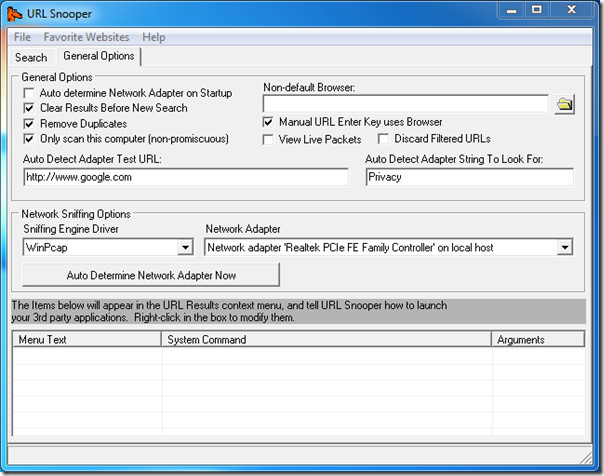The image size is (604, 476).
Task: Click the Non-default Browser path field
Action: (x=406, y=104)
